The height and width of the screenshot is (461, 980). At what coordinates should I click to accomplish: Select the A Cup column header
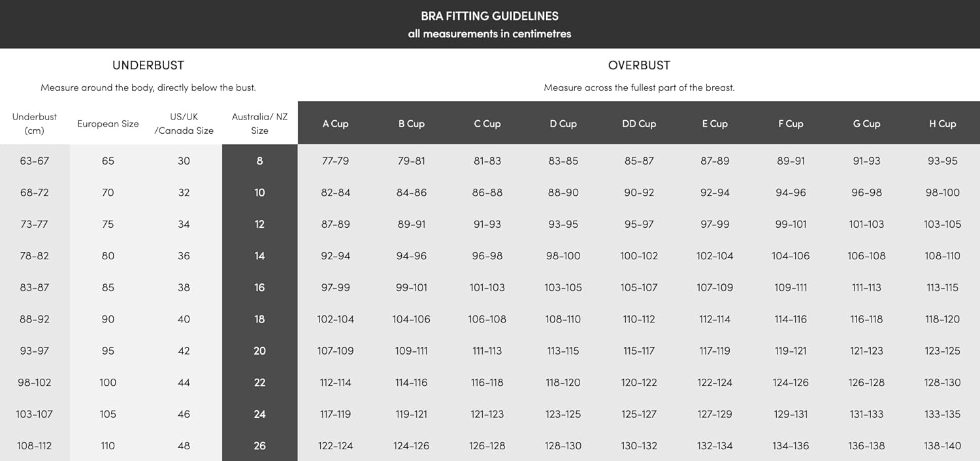pos(335,123)
